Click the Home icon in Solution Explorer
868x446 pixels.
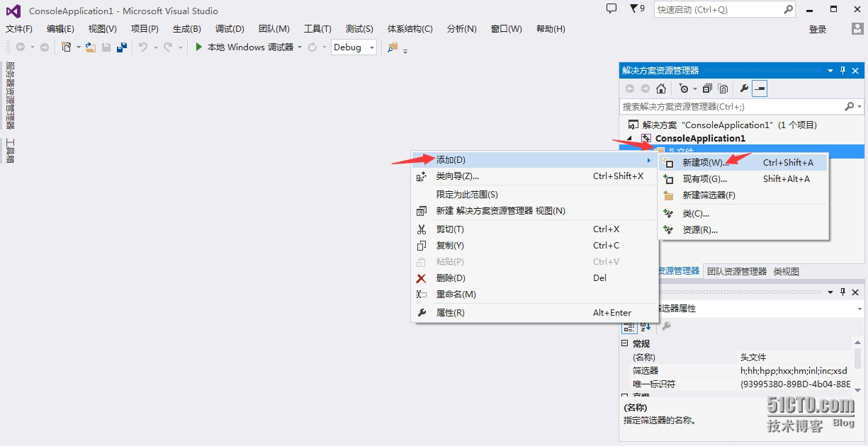coord(661,88)
